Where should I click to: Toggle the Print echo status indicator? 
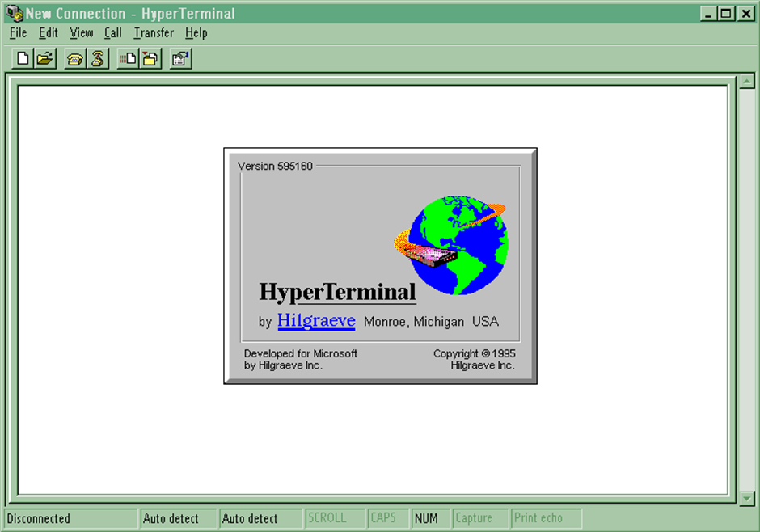(547, 518)
